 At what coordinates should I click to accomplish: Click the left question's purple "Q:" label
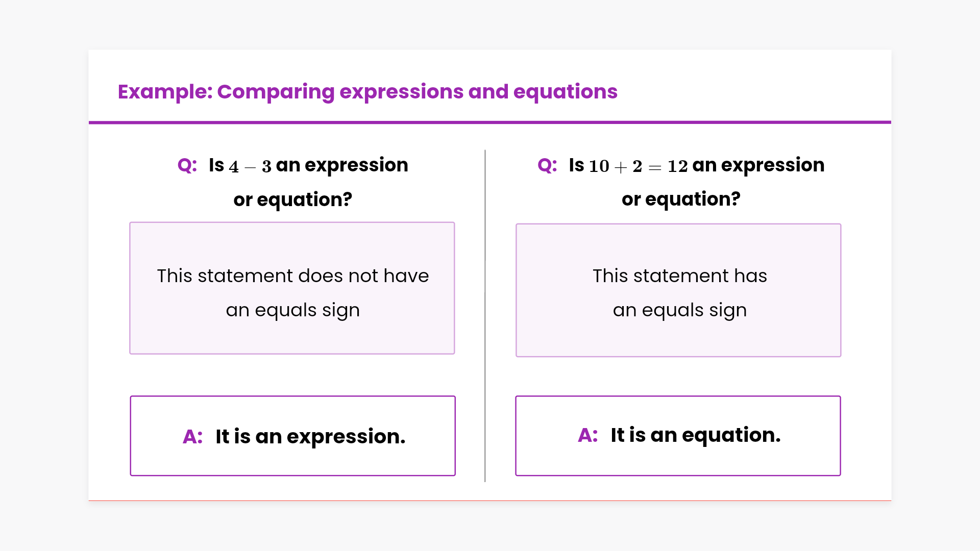[187, 165]
